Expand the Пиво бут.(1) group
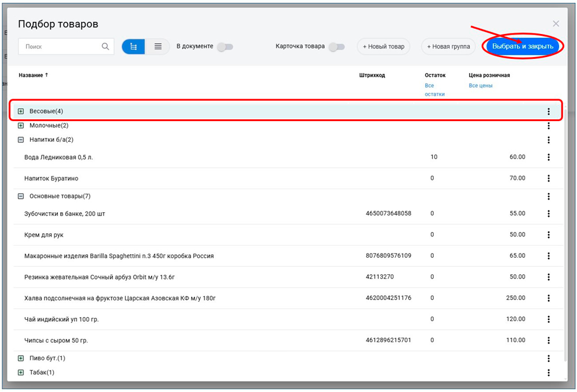The width and height of the screenshot is (577, 392). point(21,358)
